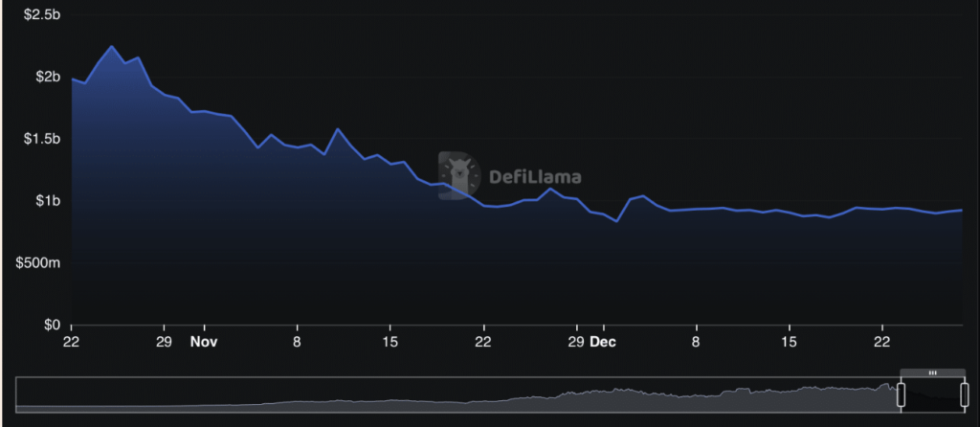This screenshot has width=980, height=427.
Task: Click the line's first data point at left edge
Action: point(72,79)
